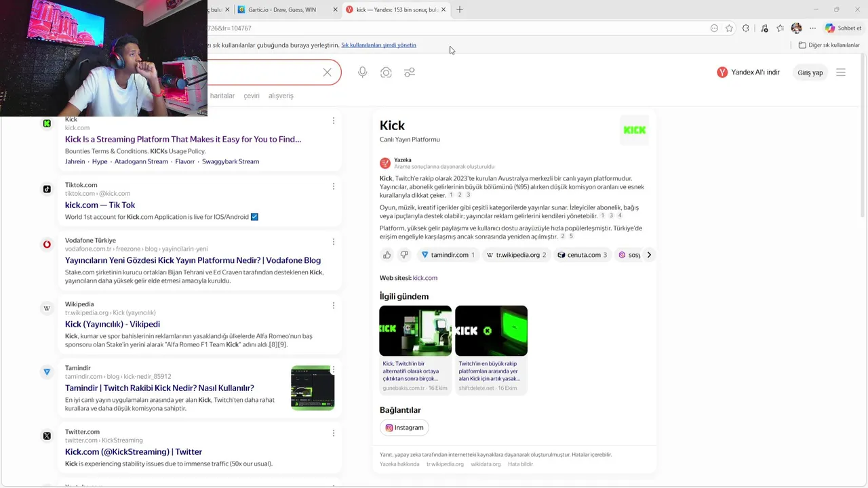The height and width of the screenshot is (488, 868).
Task: Click the Kick favicon beside kick.com result
Action: (47, 123)
